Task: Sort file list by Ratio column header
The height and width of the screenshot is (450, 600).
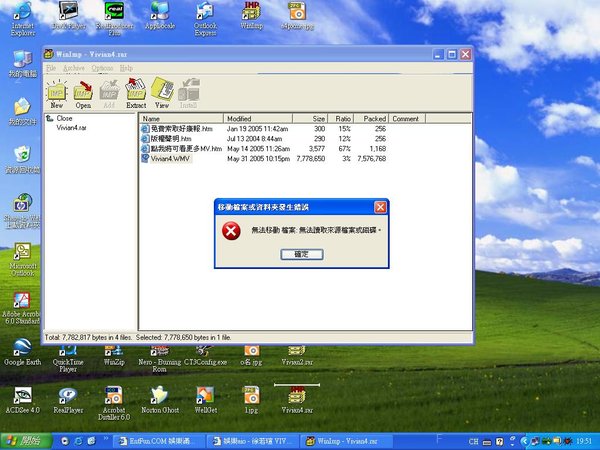Action: click(341, 119)
